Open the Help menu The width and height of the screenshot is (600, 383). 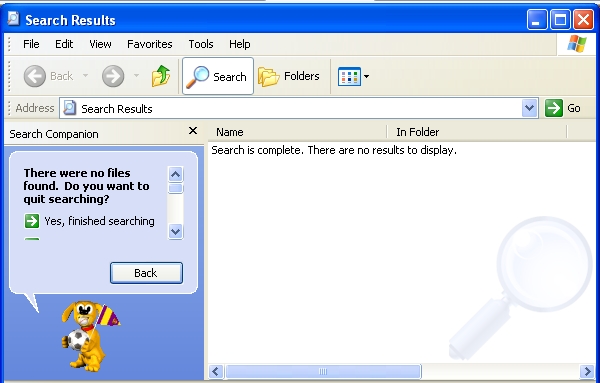pyautogui.click(x=240, y=44)
